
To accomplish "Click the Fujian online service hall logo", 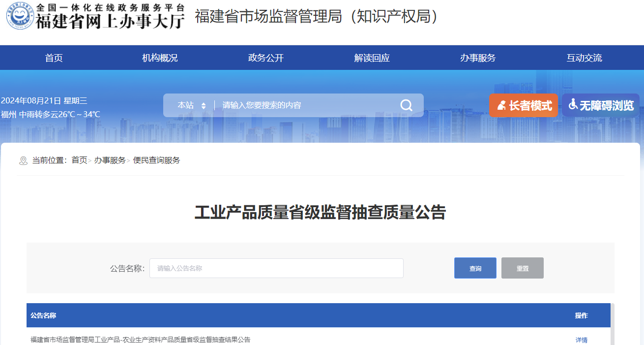I will (x=96, y=16).
